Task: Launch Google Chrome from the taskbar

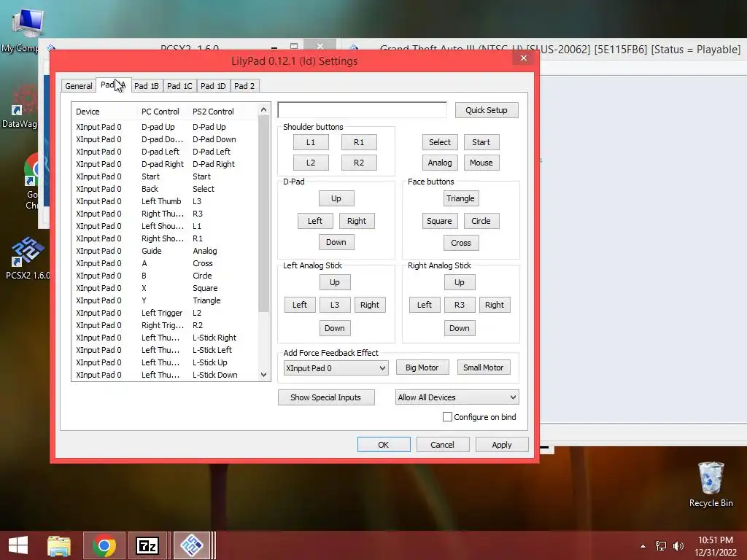Action: click(104, 545)
